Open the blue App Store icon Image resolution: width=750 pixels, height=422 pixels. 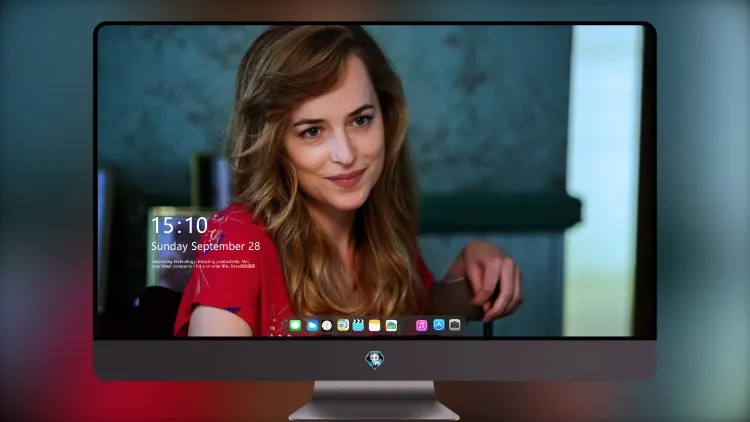point(439,325)
